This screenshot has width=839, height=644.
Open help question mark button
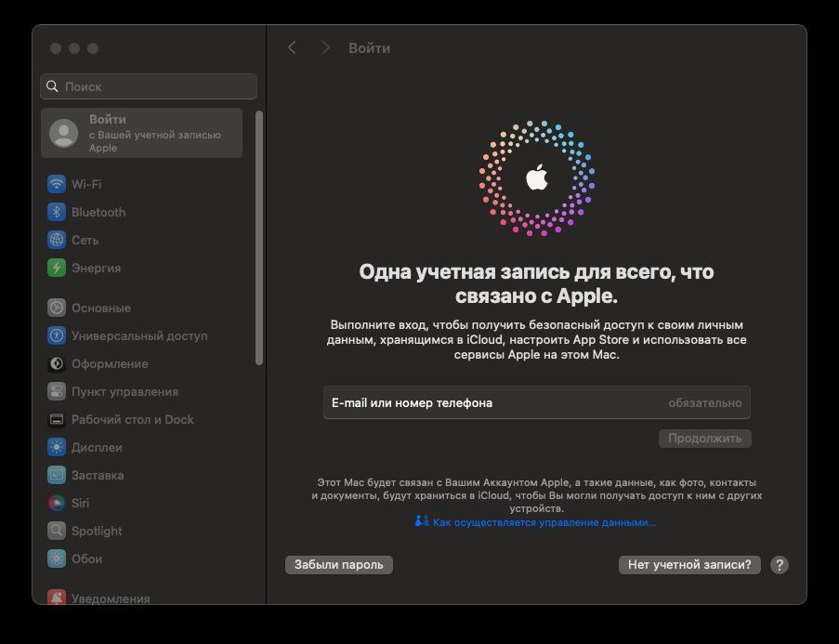(779, 565)
